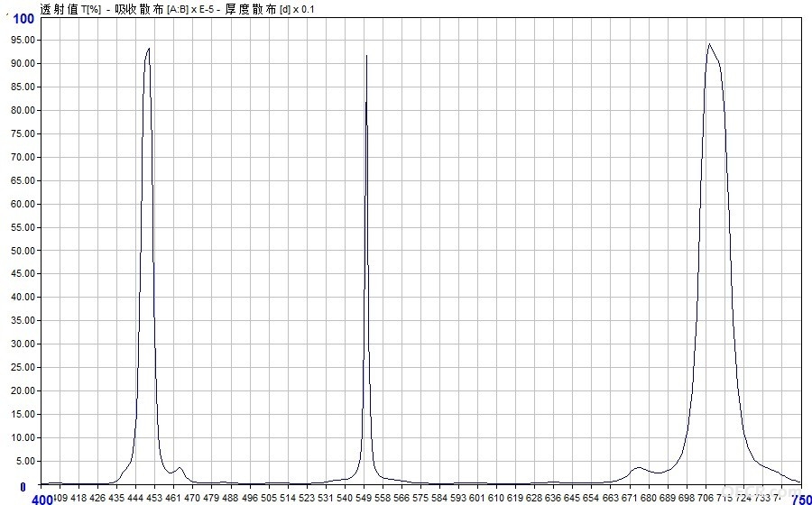Viewport: 812px width, 505px height.
Task: Select the top of the broad 706 peak
Action: click(709, 44)
